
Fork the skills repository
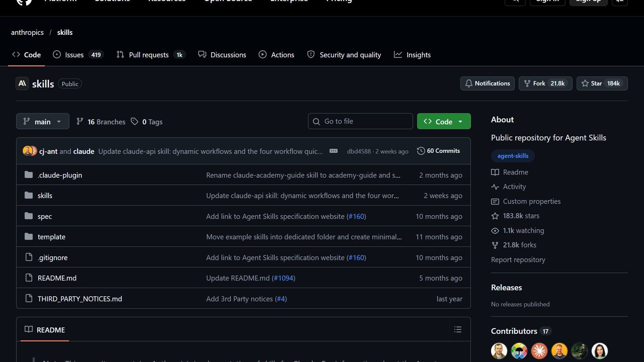click(x=545, y=83)
